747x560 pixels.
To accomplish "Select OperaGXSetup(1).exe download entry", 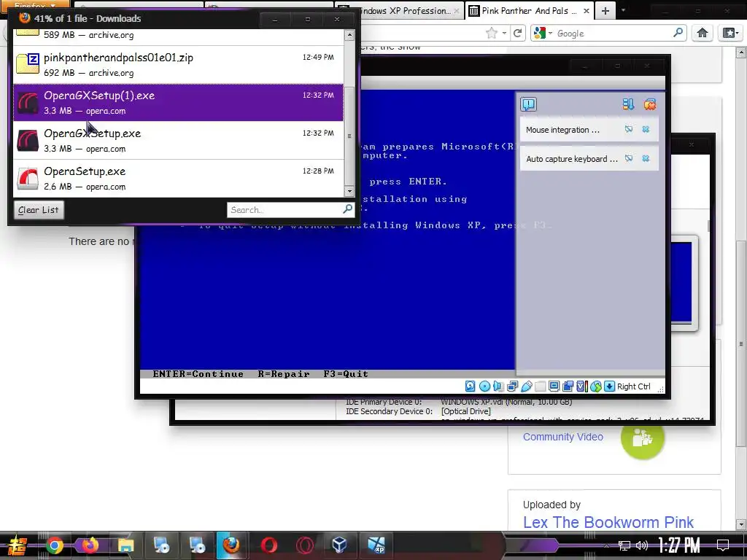I will click(178, 102).
